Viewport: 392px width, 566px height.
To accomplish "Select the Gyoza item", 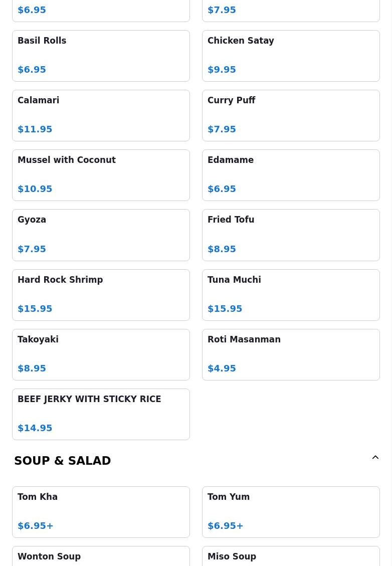I will [x=101, y=235].
